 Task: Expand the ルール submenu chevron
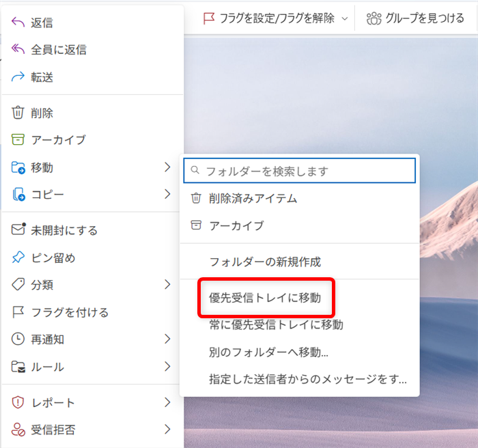(167, 367)
